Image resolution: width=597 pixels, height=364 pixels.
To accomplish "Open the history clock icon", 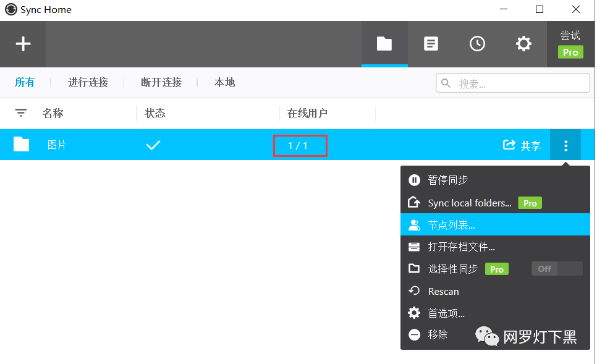I will click(x=477, y=44).
